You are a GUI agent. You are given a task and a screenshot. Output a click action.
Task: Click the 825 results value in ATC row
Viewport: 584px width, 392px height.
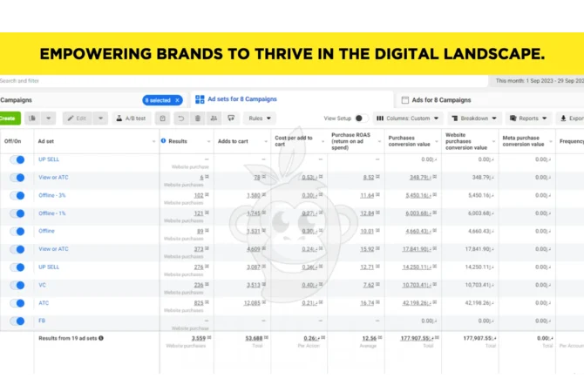click(199, 303)
